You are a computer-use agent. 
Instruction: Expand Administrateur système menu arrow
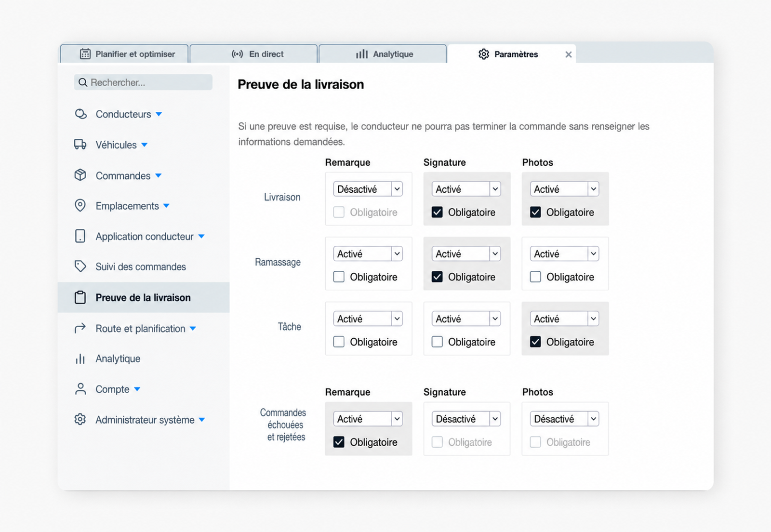(202, 420)
